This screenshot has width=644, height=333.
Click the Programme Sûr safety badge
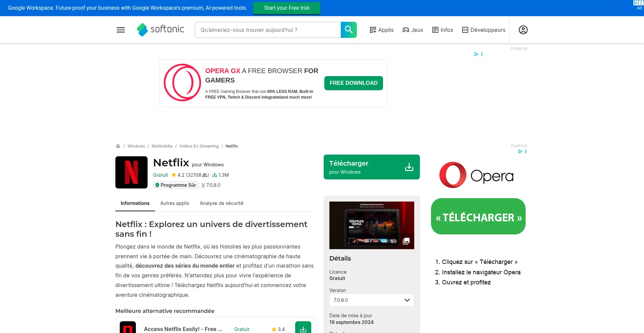click(x=176, y=185)
